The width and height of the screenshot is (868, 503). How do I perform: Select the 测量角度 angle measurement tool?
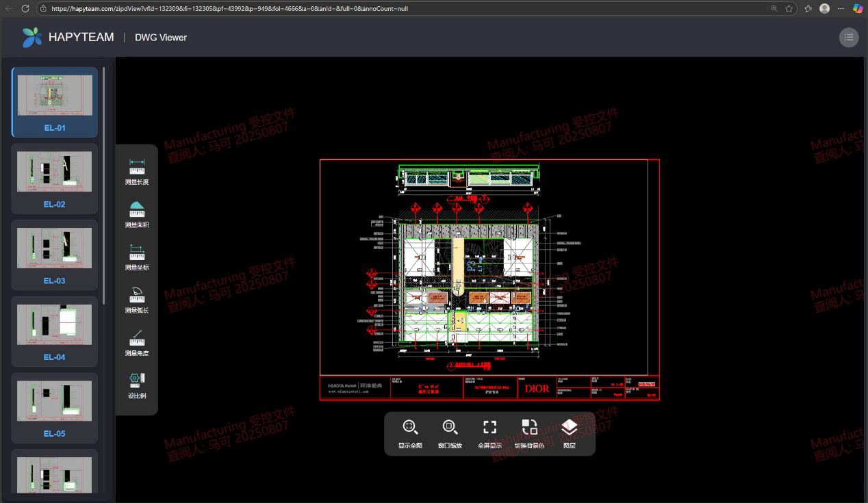[137, 342]
